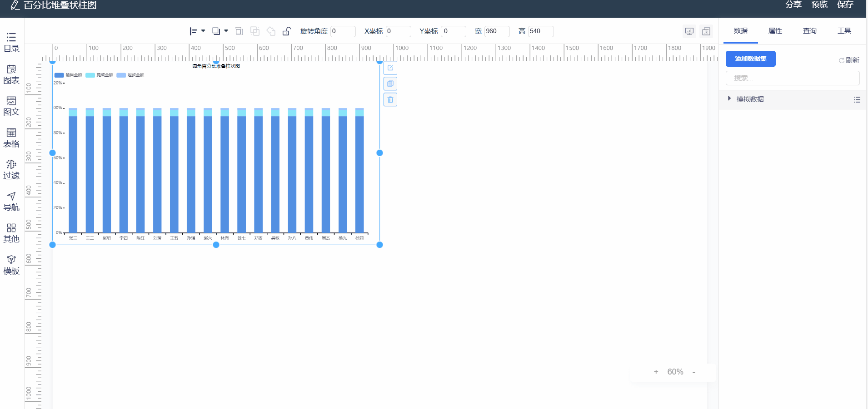Click the 宽 width input field
Viewport: 868px width, 409px height.
pos(497,31)
